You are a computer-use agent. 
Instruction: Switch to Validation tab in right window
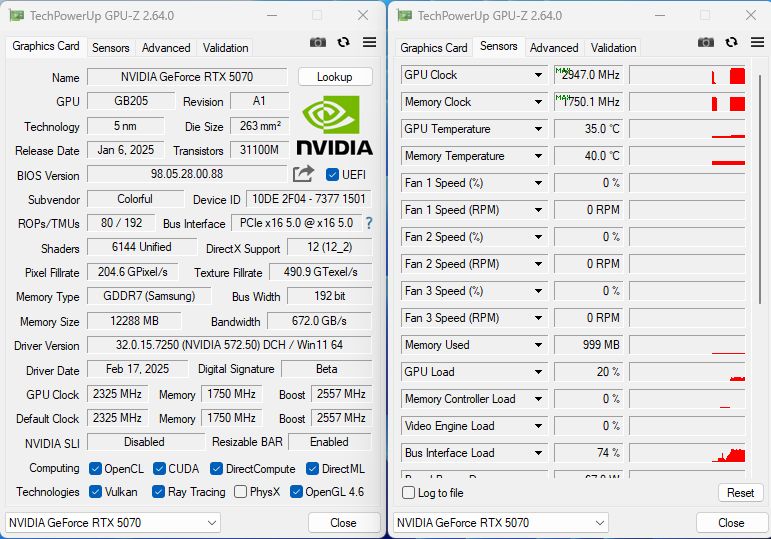[613, 48]
